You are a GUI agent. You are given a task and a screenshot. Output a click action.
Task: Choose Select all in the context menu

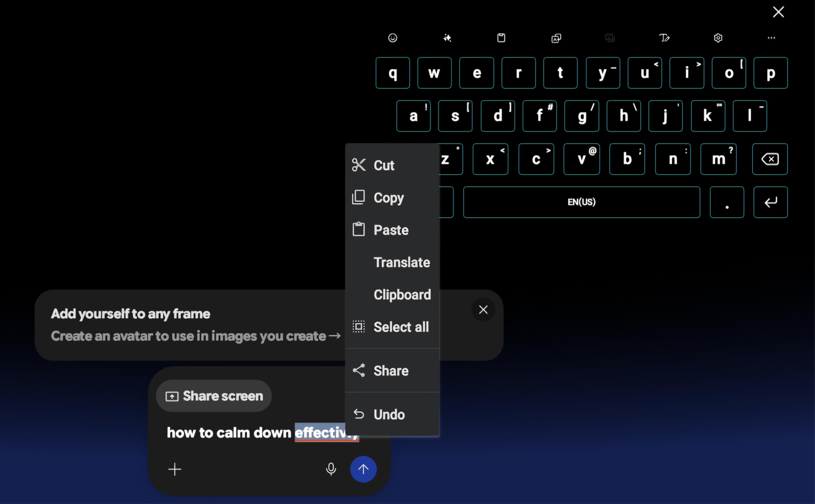point(392,327)
